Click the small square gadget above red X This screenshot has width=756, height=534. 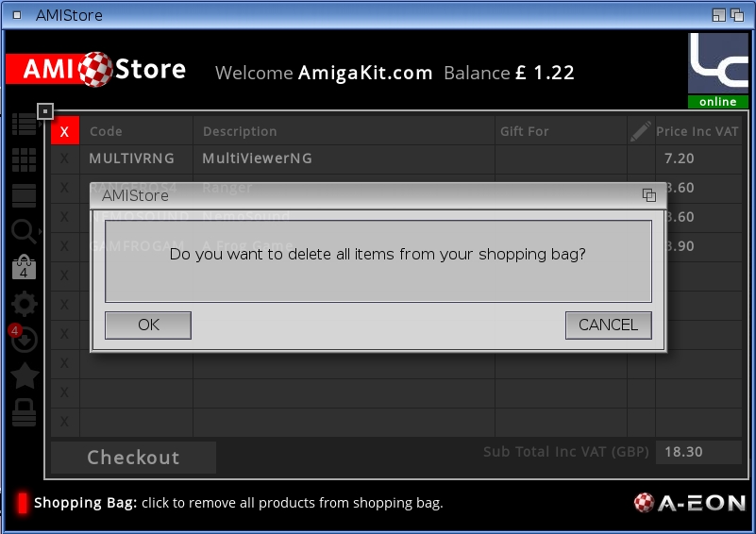(x=45, y=112)
